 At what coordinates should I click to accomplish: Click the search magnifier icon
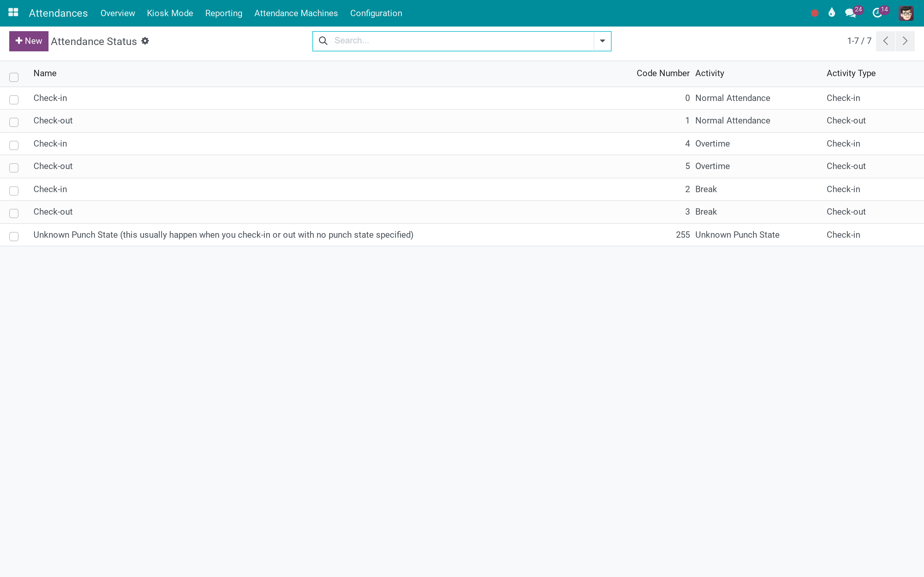(x=323, y=41)
